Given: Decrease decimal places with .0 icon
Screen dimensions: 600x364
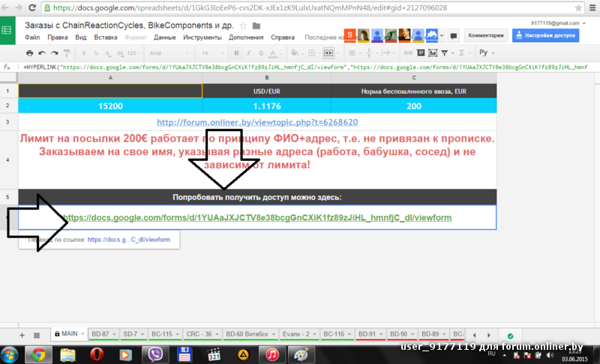Looking at the screenshot, I should pyautogui.click(x=108, y=53).
